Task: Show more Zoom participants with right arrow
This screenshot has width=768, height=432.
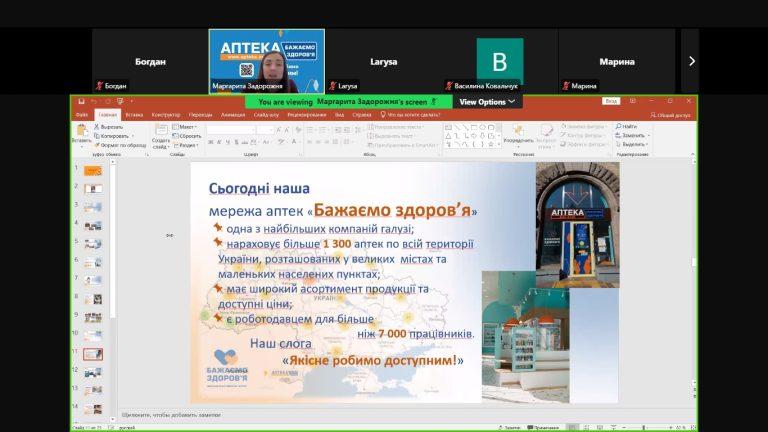Action: point(691,61)
